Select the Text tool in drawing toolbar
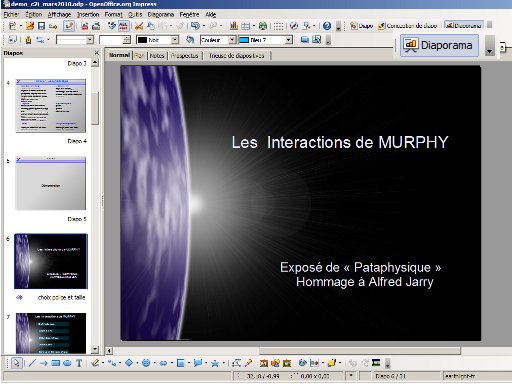Viewport: 512px width, 384px height. tap(79, 363)
